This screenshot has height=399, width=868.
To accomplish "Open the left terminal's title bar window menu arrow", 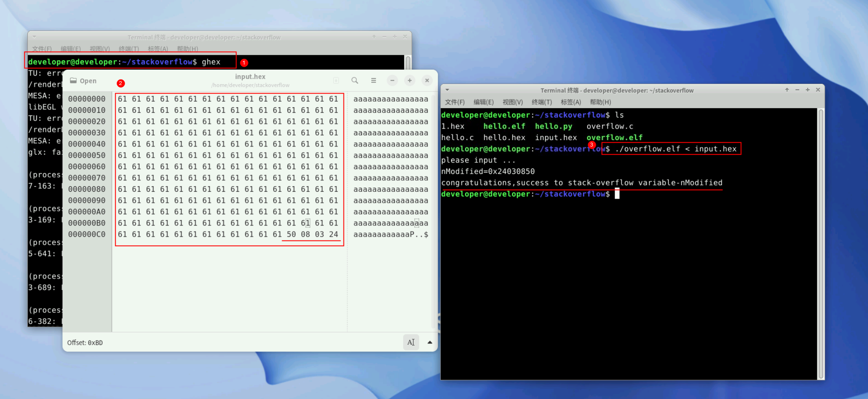I will [x=34, y=37].
